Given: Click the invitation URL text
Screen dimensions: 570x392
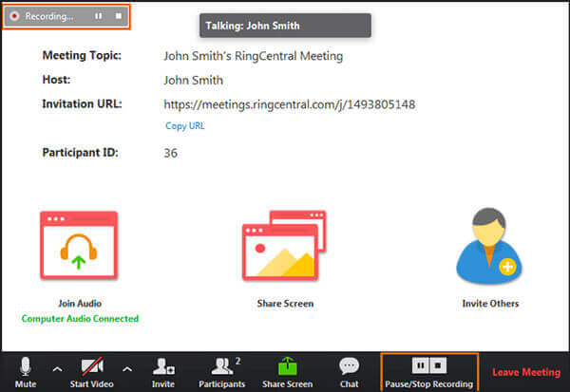Looking at the screenshot, I should click(x=290, y=104).
